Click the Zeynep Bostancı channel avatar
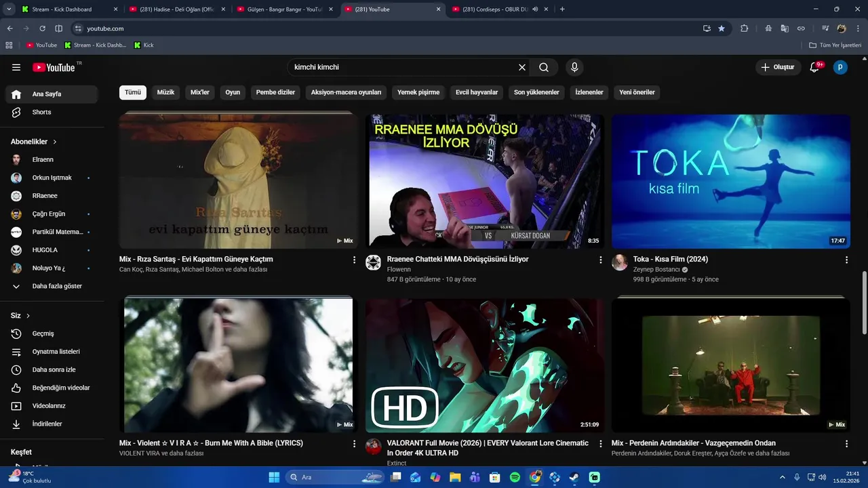868x488 pixels. [x=620, y=262]
